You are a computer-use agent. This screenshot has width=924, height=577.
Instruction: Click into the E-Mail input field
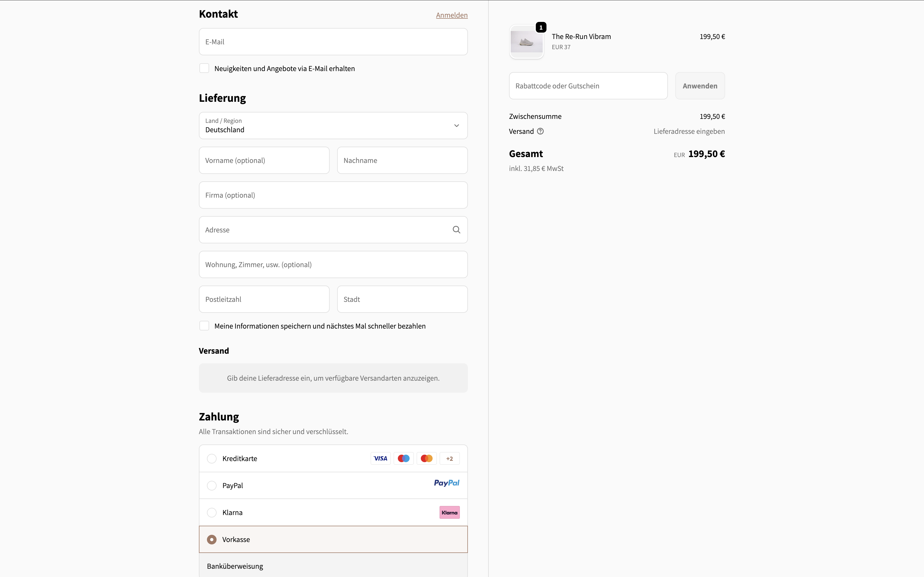click(x=333, y=42)
